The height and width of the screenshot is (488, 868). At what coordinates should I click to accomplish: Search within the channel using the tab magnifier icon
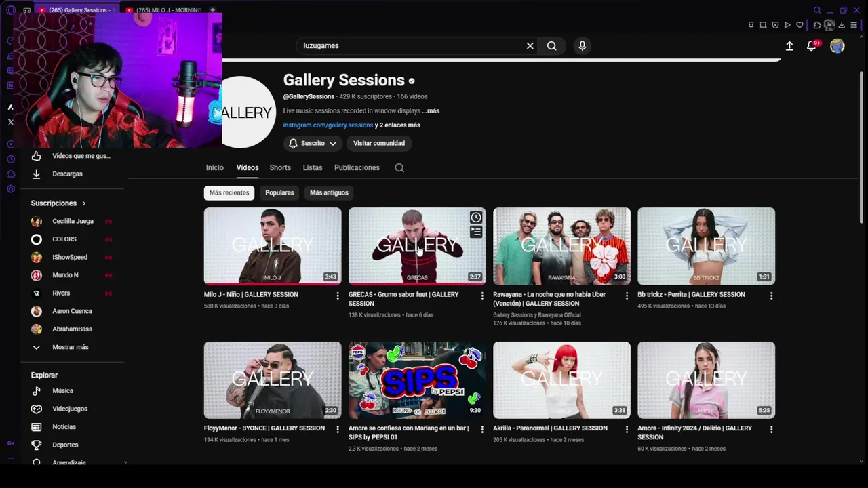pyautogui.click(x=399, y=168)
